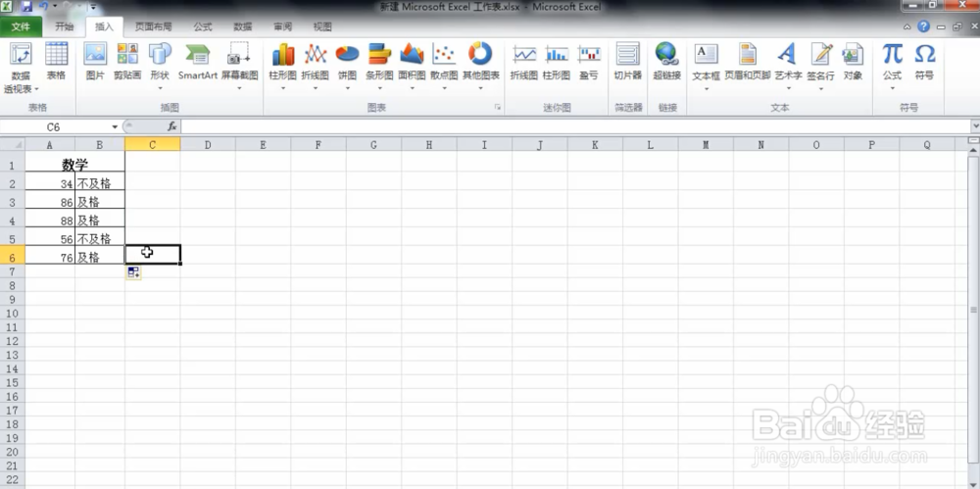Image resolution: width=980 pixels, height=489 pixels.
Task: Open Other Charts (其他图表)
Action: pos(480,67)
